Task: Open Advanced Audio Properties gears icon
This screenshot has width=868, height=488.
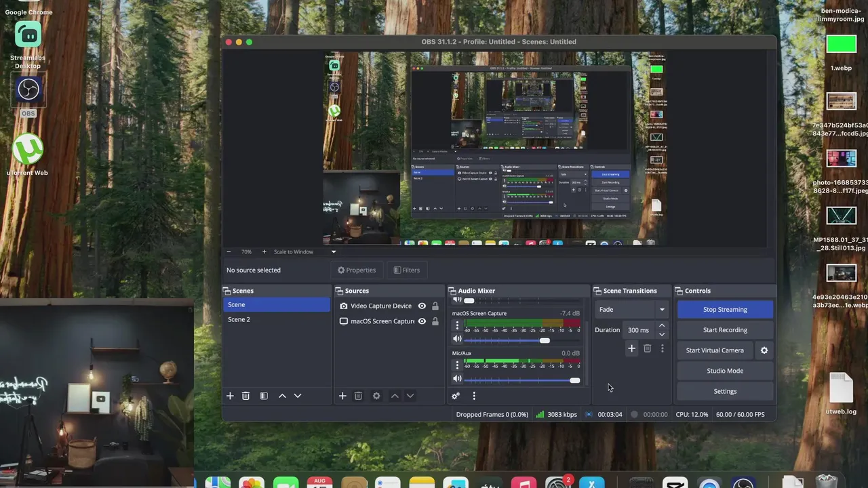Action: [456, 396]
